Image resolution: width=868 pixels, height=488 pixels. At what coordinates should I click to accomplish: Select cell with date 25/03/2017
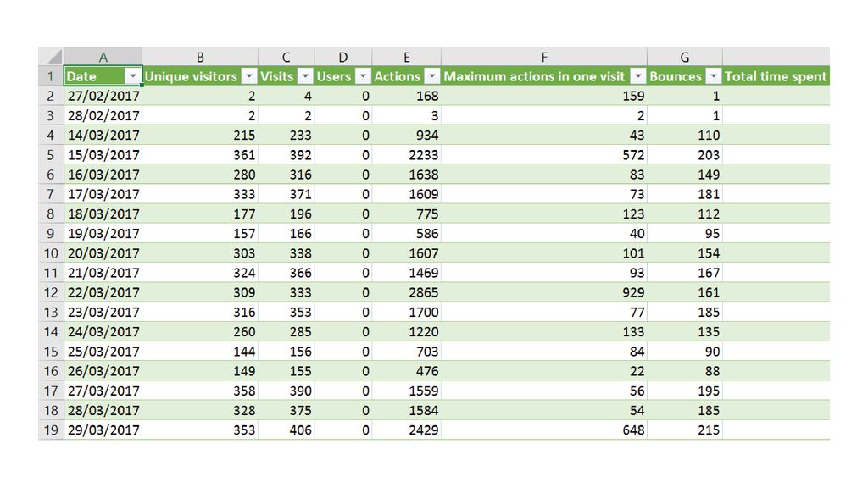(x=103, y=352)
